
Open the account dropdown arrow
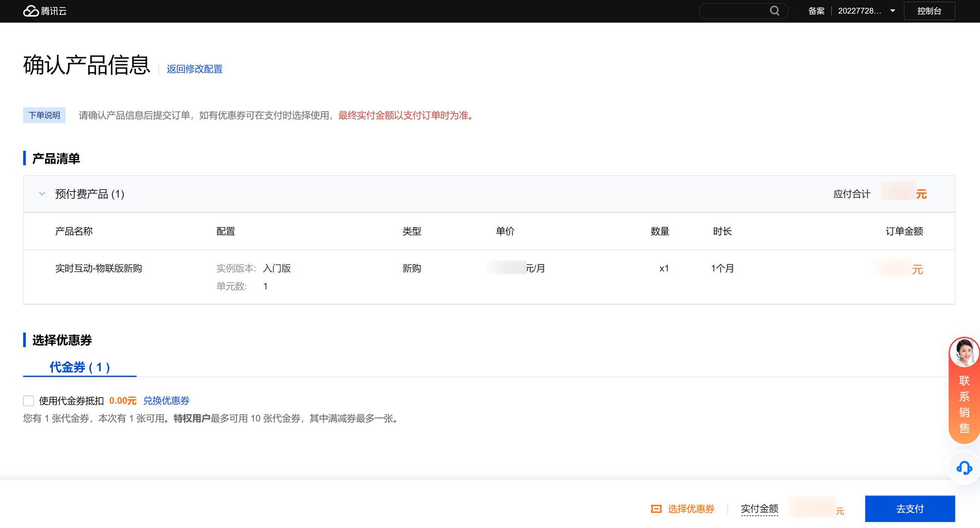[x=893, y=11]
